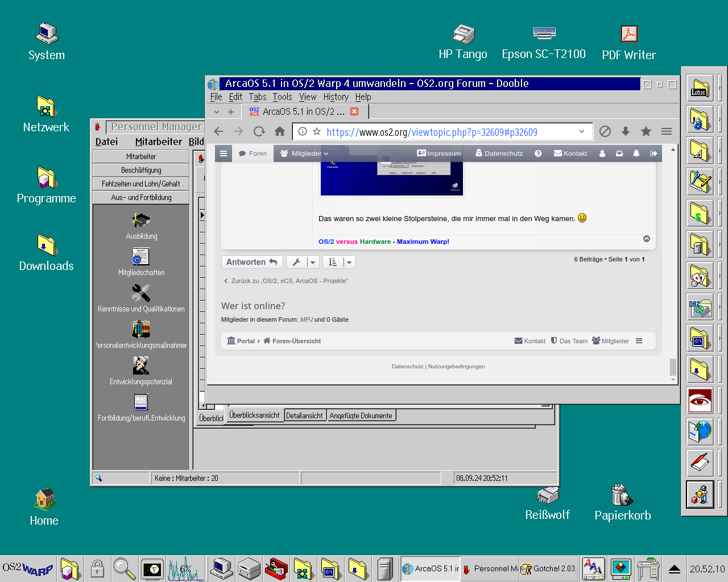The image size is (728, 582).
Task: Open the forum footer hamburger menu
Action: pyautogui.click(x=639, y=341)
